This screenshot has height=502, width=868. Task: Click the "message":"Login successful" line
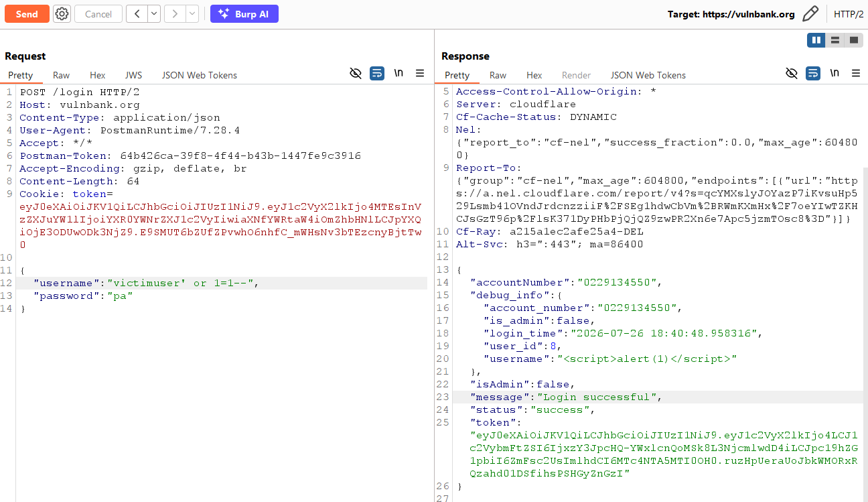(x=567, y=397)
